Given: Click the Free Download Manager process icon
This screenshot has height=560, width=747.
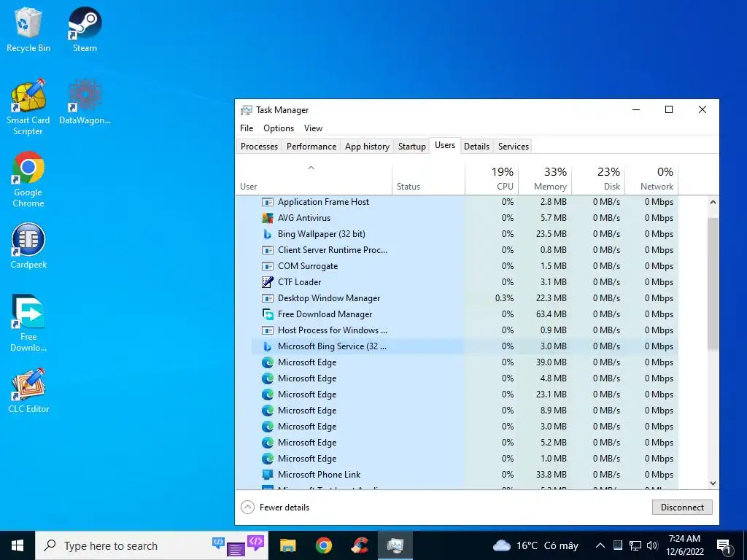Looking at the screenshot, I should (268, 314).
